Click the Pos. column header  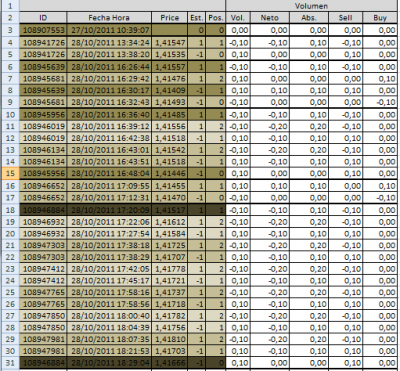point(215,18)
